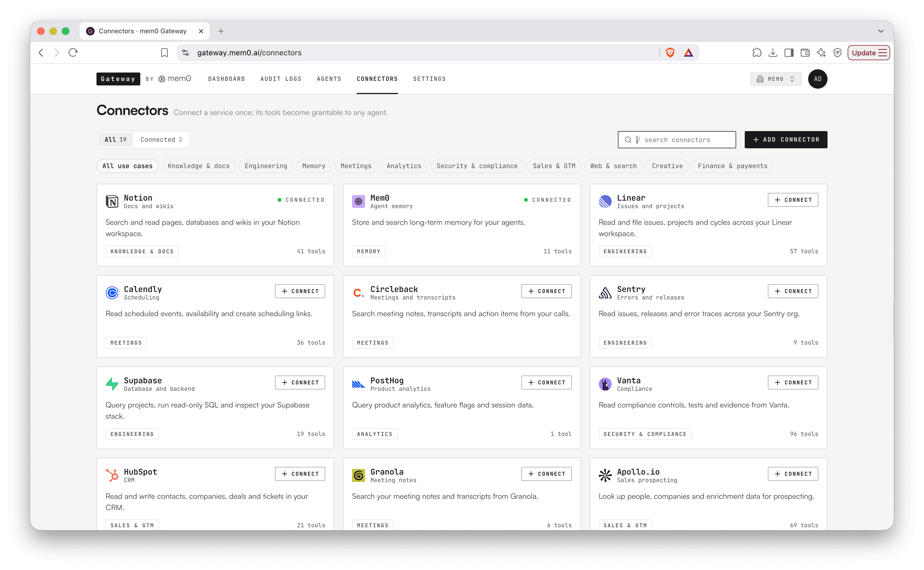
Task: Filter connectors by Engineering
Action: (266, 166)
